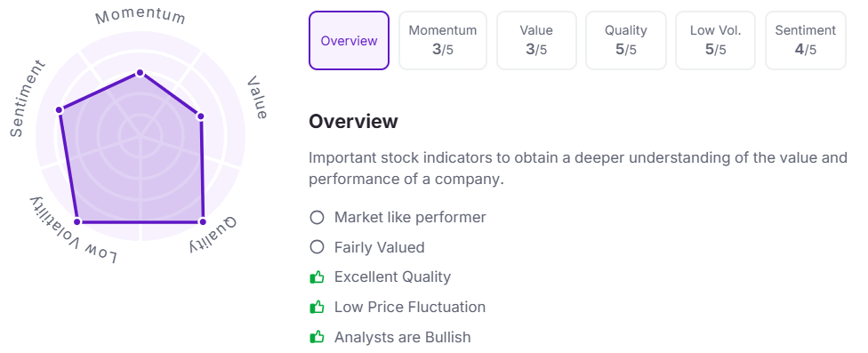The height and width of the screenshot is (353, 868).
Task: Click the Low Volatility point on radar chart
Action: [77, 221]
